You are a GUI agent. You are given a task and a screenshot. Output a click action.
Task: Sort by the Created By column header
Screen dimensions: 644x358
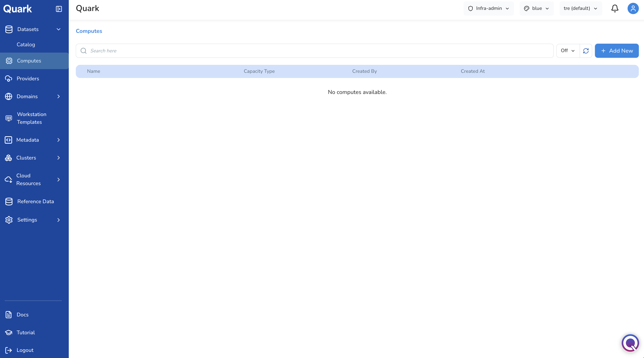pyautogui.click(x=364, y=71)
